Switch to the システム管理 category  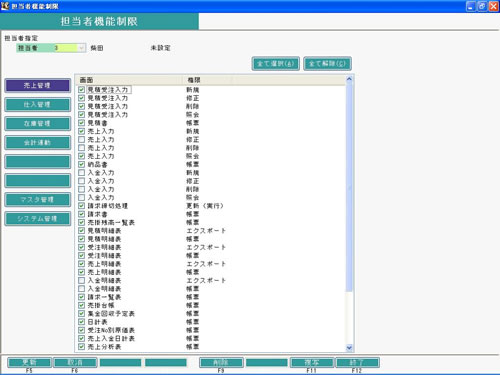click(x=38, y=218)
